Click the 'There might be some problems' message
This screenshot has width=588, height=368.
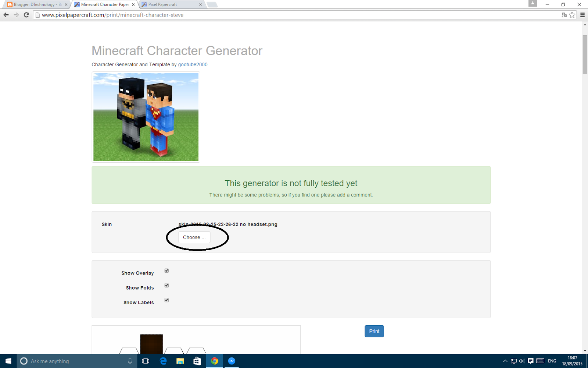(x=291, y=195)
